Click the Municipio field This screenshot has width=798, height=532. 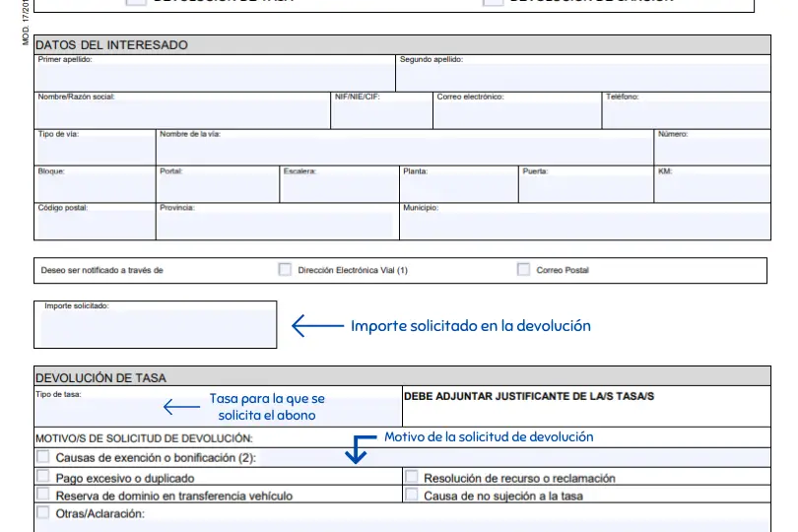click(585, 226)
